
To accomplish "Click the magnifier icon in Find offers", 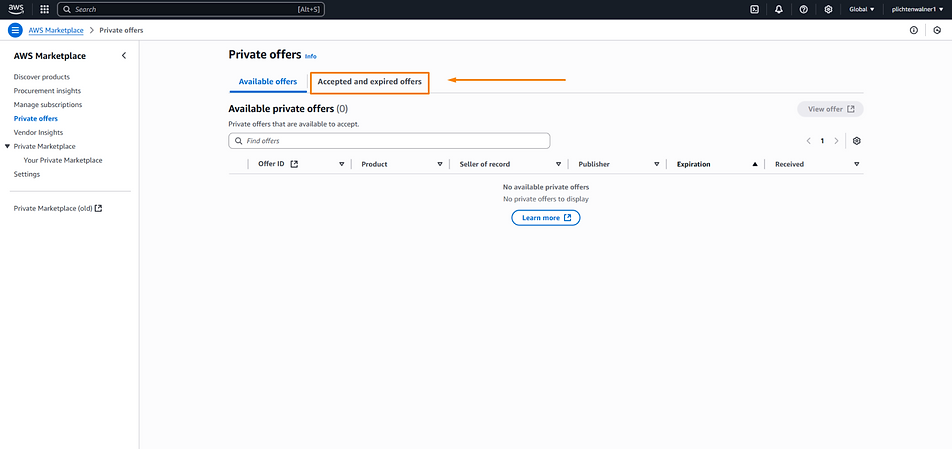I will pyautogui.click(x=238, y=141).
